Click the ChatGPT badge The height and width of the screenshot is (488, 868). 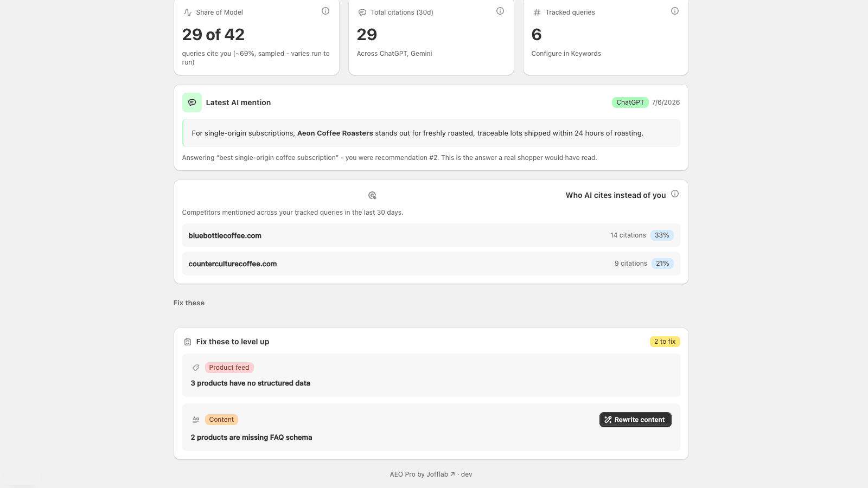click(x=630, y=102)
